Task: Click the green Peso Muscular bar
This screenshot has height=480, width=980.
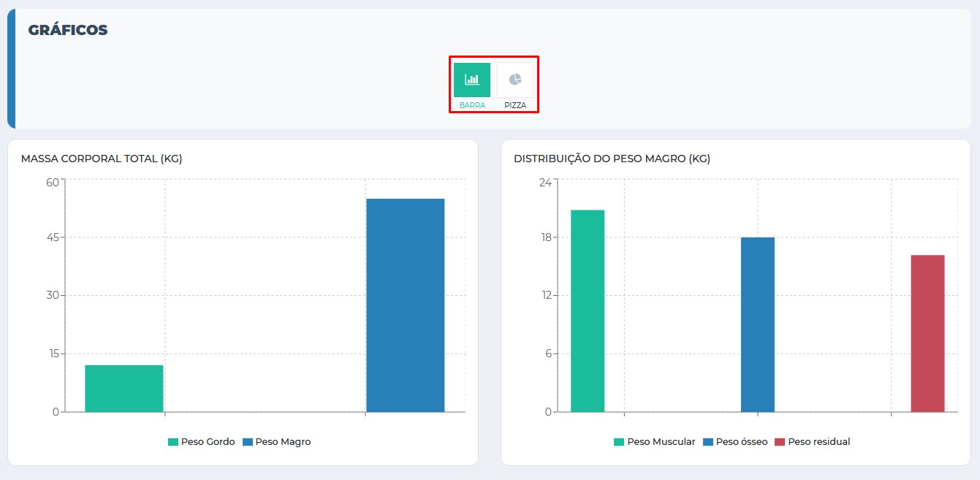Action: click(588, 311)
